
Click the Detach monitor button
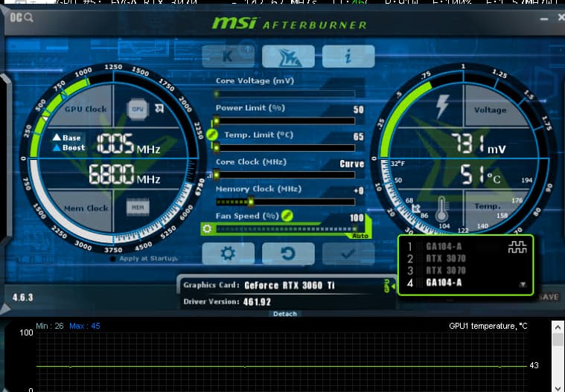tap(284, 314)
